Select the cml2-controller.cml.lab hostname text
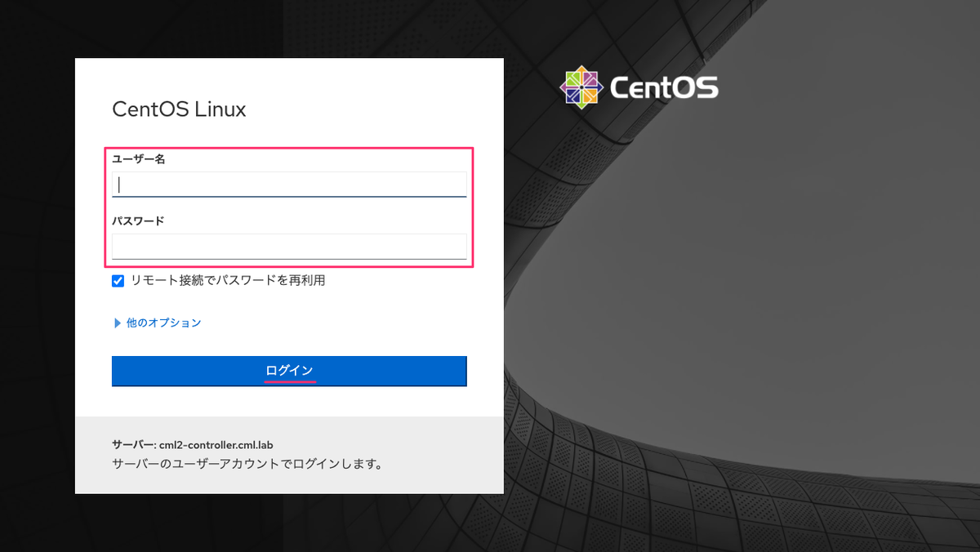 click(216, 445)
